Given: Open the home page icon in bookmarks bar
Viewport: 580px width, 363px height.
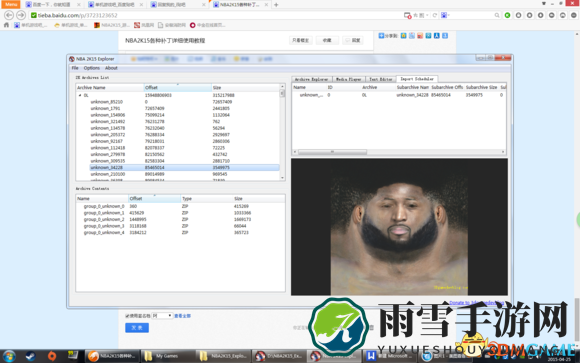Looking at the screenshot, I should (6, 25).
